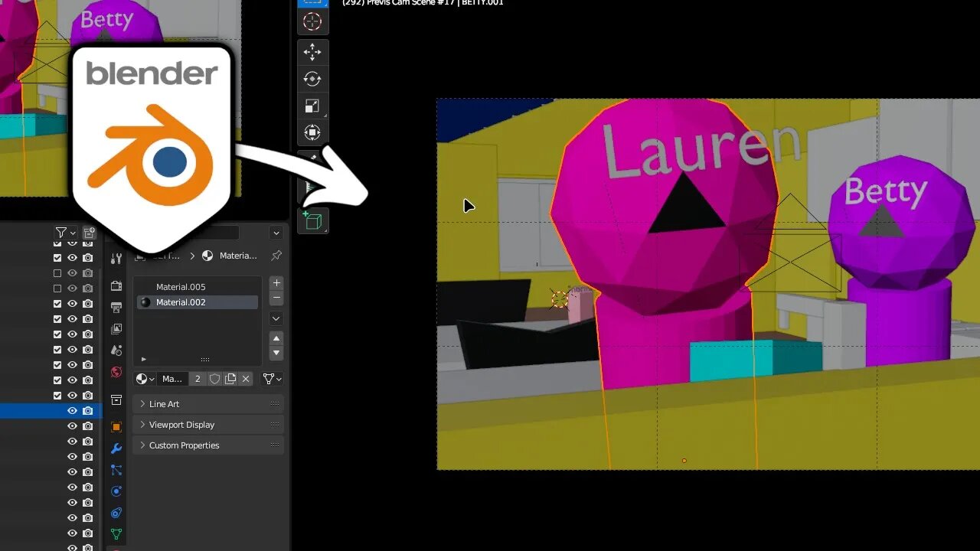Viewport: 980px width, 551px height.
Task: Enable the upper unchecked outliner checkbox
Action: 57,273
